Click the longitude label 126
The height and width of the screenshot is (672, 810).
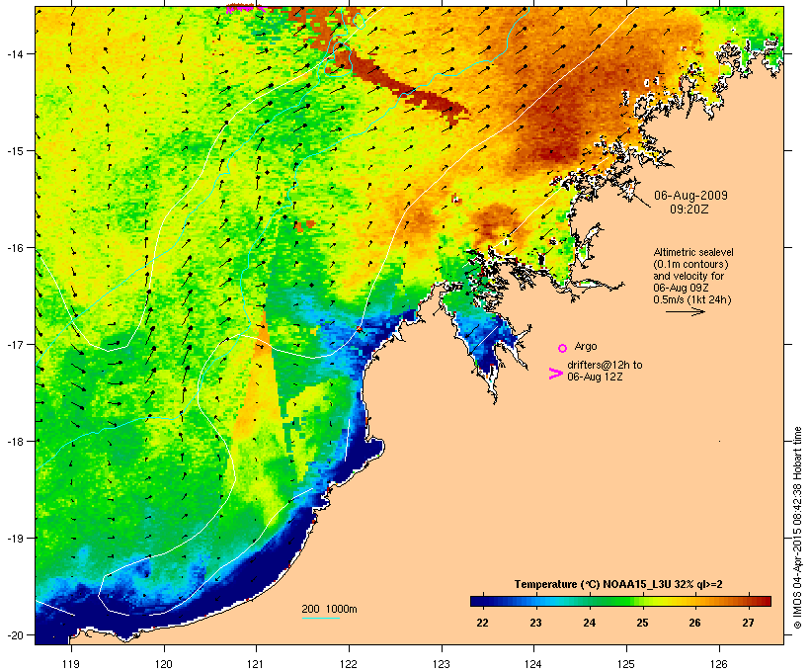[718, 664]
